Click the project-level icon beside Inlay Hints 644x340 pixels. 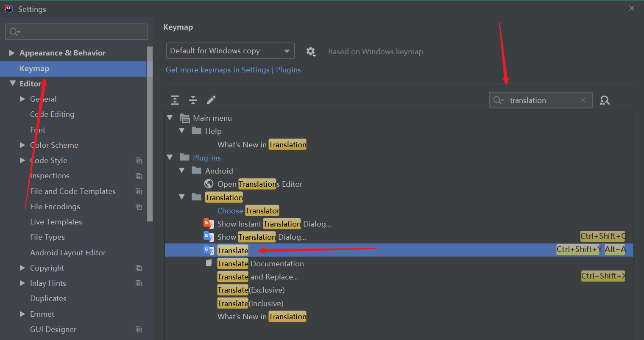(138, 283)
